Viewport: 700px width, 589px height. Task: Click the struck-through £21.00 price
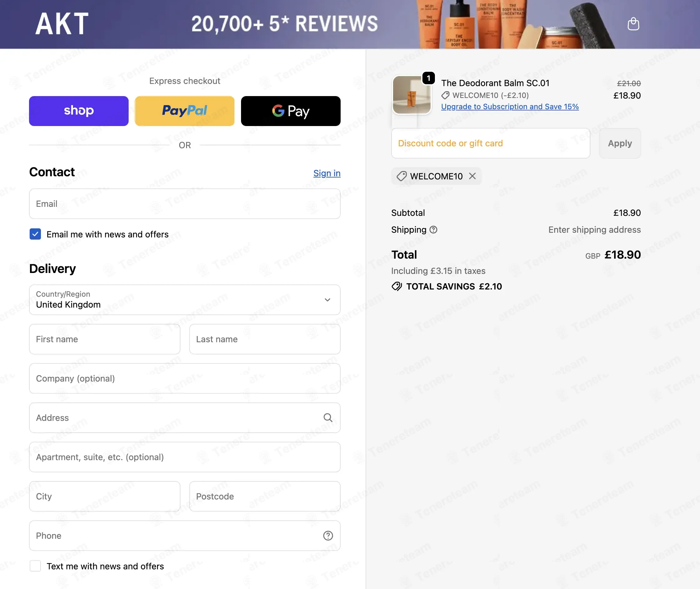pos(629,83)
